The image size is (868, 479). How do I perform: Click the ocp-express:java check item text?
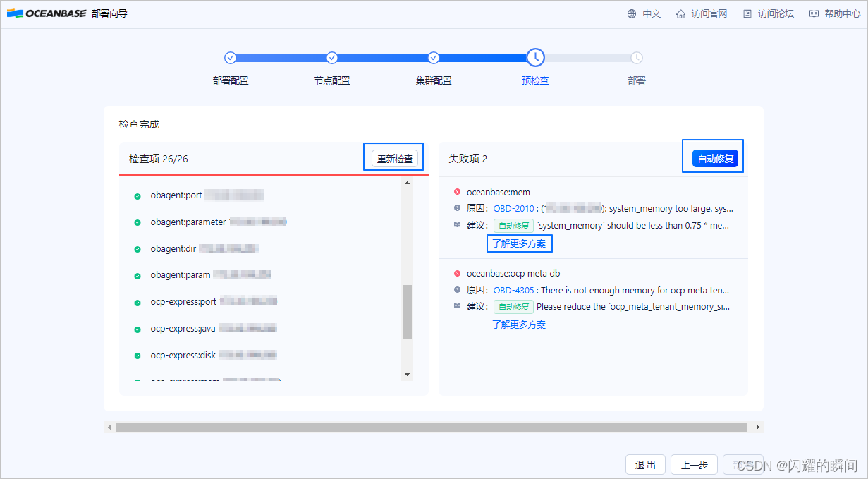[x=183, y=329]
